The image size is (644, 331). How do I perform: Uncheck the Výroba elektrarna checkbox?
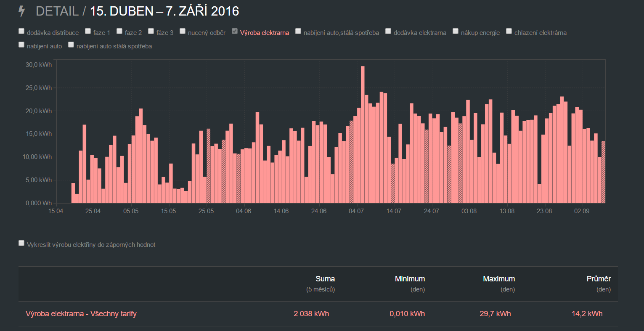pos(235,31)
